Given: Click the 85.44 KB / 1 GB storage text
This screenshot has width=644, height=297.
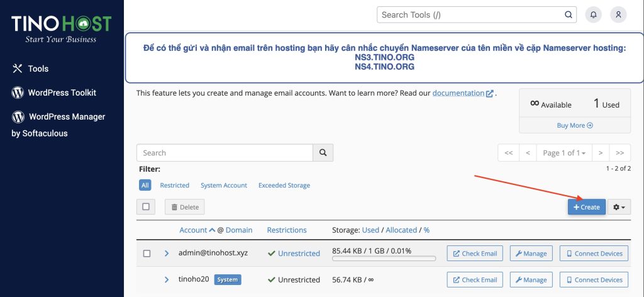Looking at the screenshot, I should click(x=372, y=250).
